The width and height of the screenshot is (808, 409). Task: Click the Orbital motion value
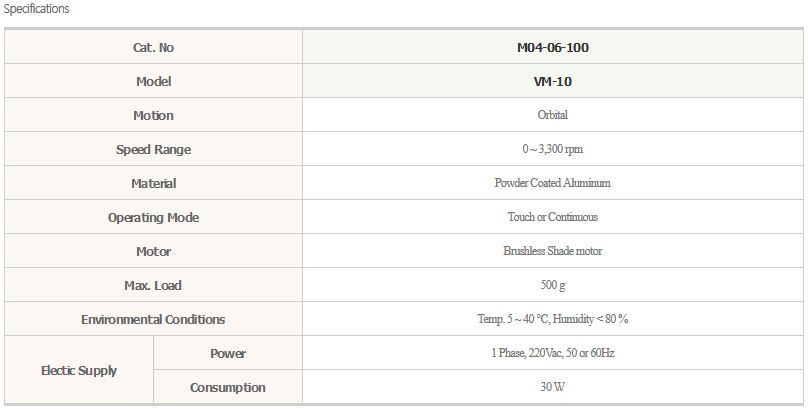[552, 115]
